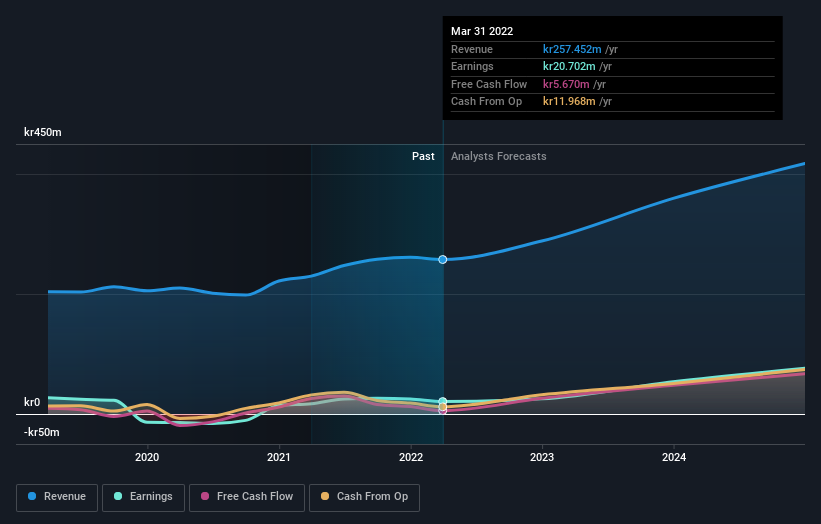821x524 pixels.
Task: Click the Analysts Forecasts label
Action: click(x=498, y=156)
